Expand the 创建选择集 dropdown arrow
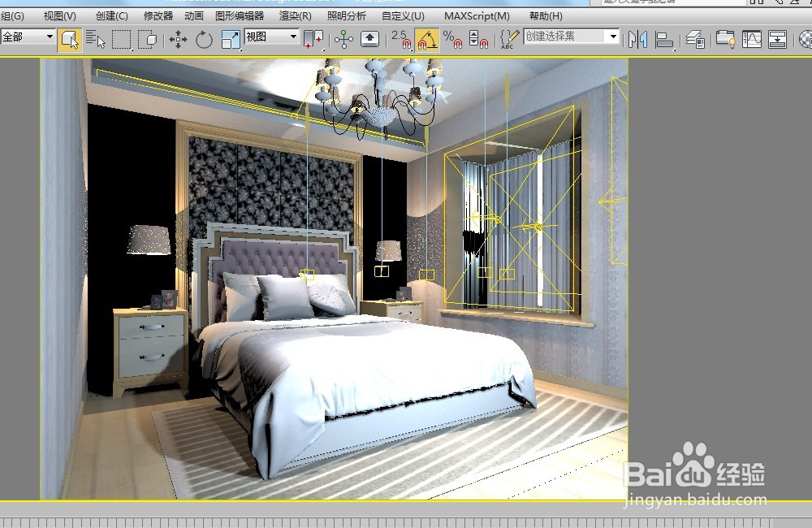Screen dimensions: 812x528 pyautogui.click(x=613, y=37)
